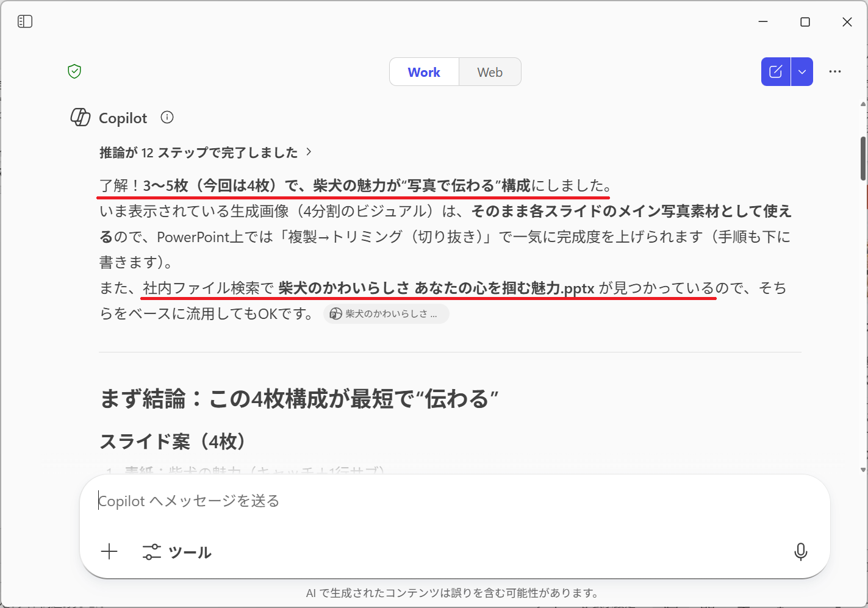This screenshot has height=608, width=868.
Task: Toggle the sidebar panel icon
Action: click(25, 22)
